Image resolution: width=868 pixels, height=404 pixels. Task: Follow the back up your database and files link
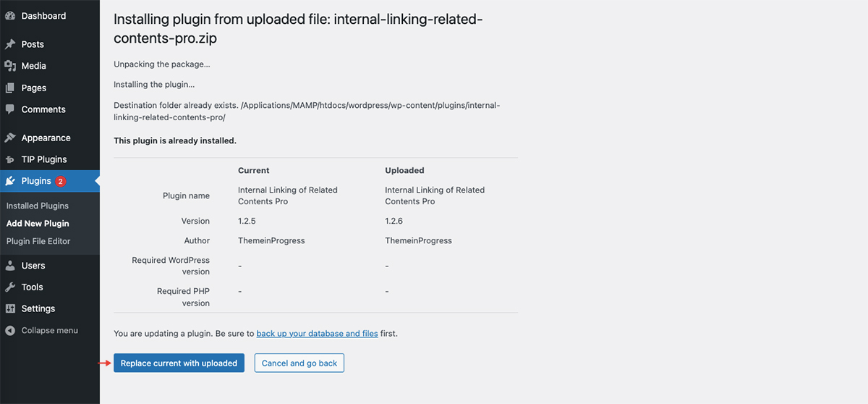317,334
